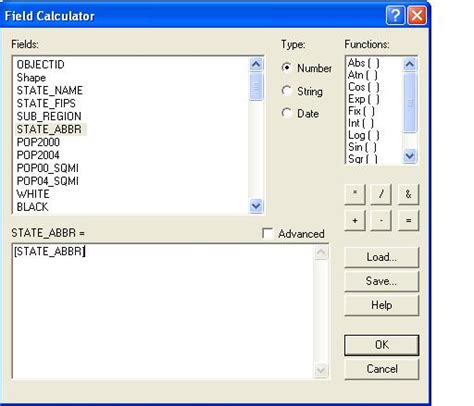Image resolution: width=474 pixels, height=406 pixels.
Task: Click the Load... button
Action: click(382, 257)
